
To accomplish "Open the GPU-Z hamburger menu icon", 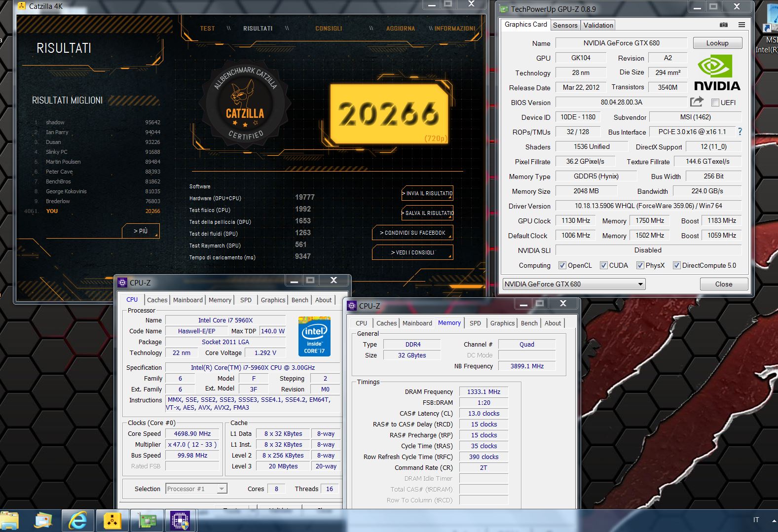I will pos(741,25).
